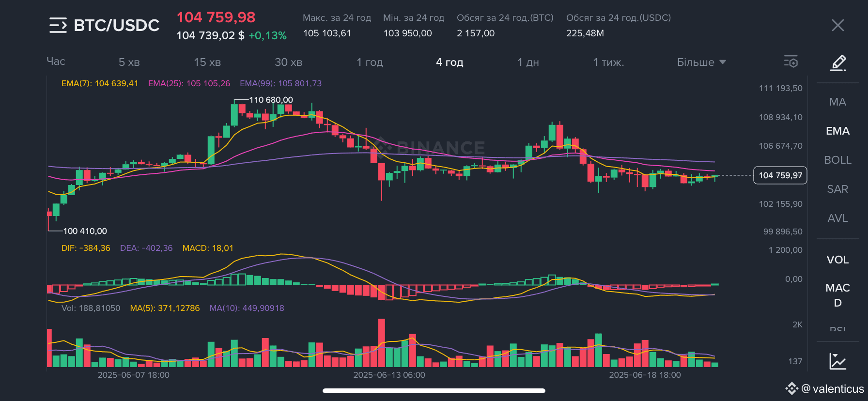Toggle the BOLL indicator
Screen dimensions: 868x401
point(837,160)
